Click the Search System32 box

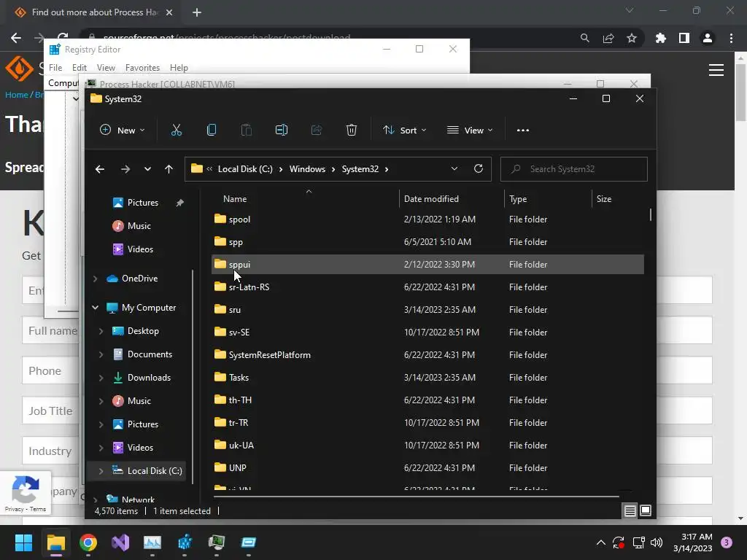(573, 169)
